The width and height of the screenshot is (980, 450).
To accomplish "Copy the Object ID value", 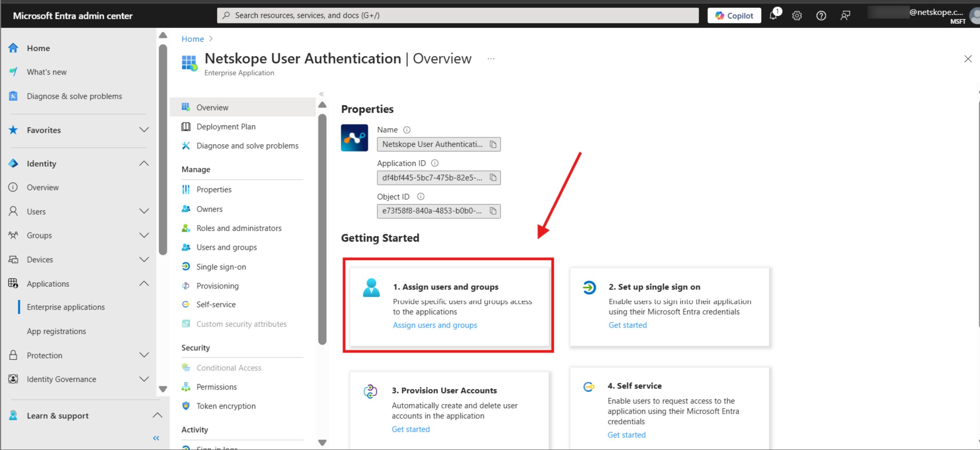I will 494,211.
